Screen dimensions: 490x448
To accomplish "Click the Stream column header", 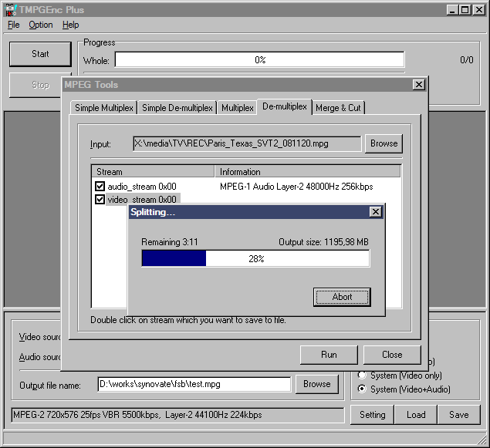I will click(153, 172).
